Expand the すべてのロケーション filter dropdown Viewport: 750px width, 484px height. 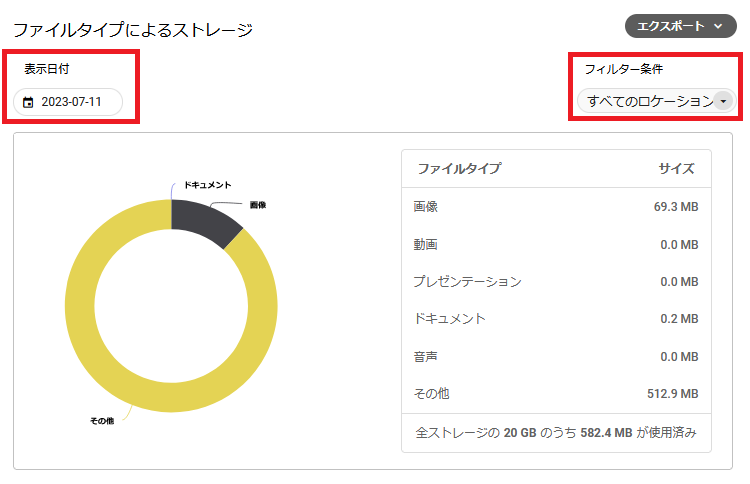[650, 101]
